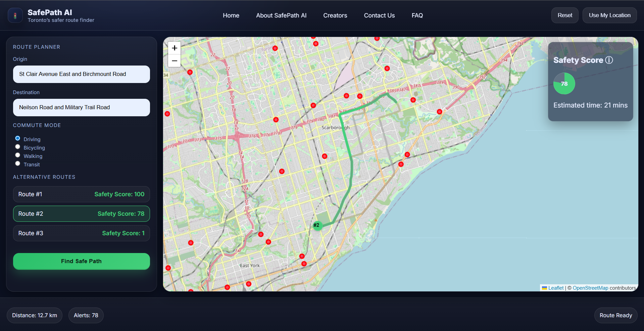Viewport: 644px width, 331px height.
Task: Click the Alerts: 78 badge
Action: tap(86, 316)
